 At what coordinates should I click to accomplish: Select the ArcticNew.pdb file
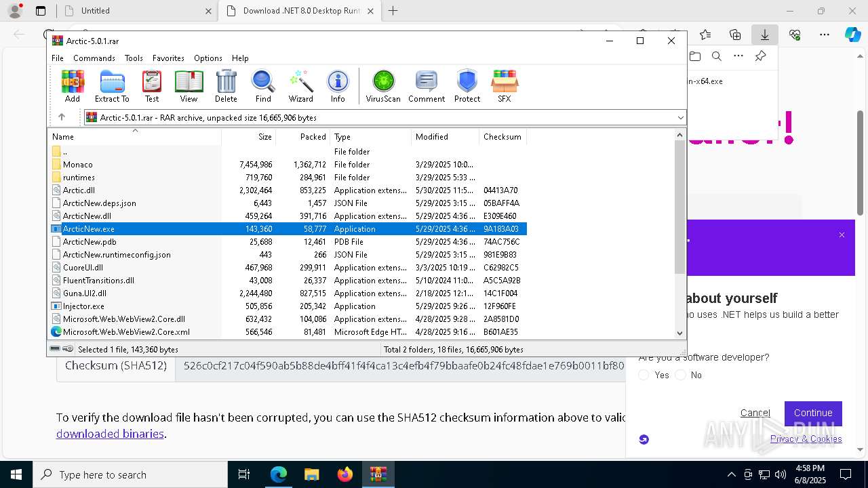(x=90, y=242)
